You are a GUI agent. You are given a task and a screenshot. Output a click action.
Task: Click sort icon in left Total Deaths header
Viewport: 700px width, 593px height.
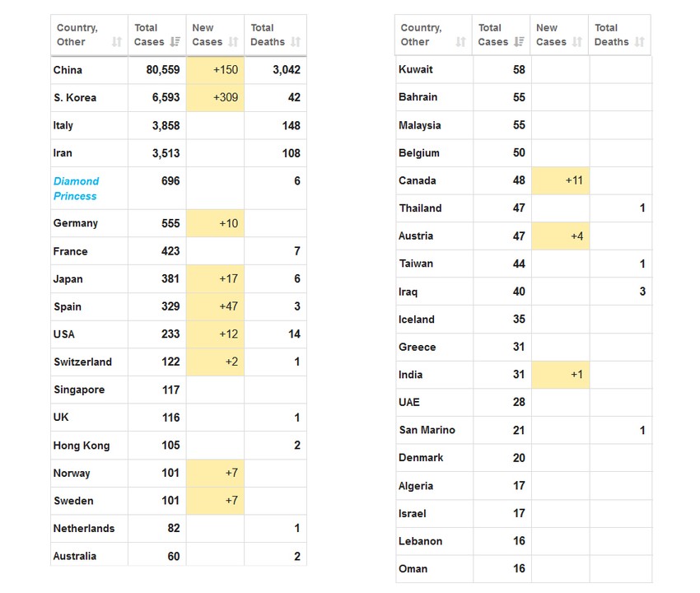(x=296, y=42)
